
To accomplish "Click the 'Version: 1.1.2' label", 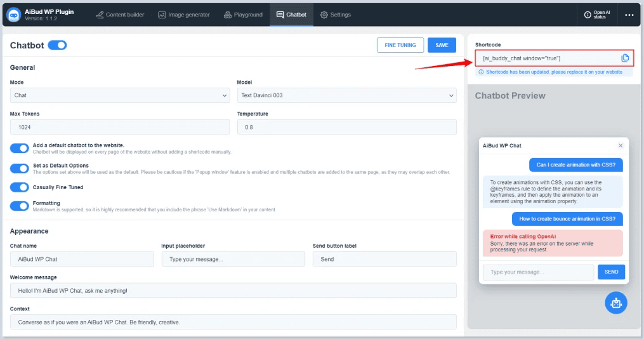I will 41,19.
